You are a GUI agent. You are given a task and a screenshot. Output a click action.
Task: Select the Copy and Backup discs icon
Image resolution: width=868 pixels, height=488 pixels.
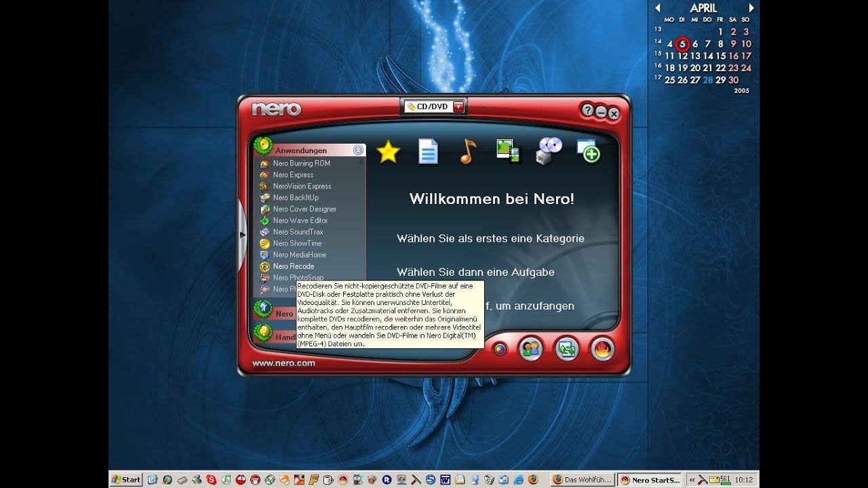pos(549,150)
